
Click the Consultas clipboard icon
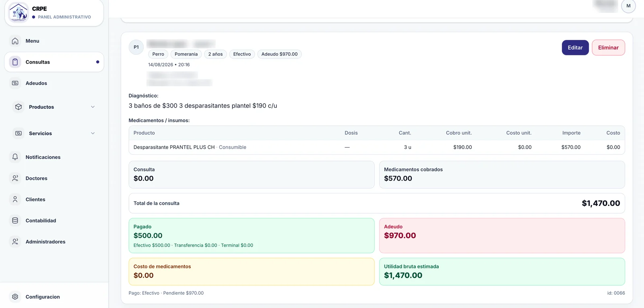[15, 62]
